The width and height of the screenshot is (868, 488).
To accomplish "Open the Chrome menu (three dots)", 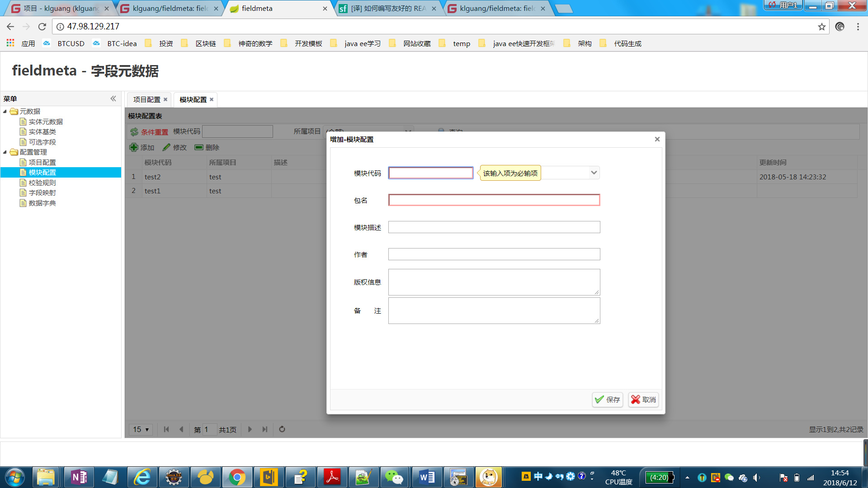I will tap(858, 27).
